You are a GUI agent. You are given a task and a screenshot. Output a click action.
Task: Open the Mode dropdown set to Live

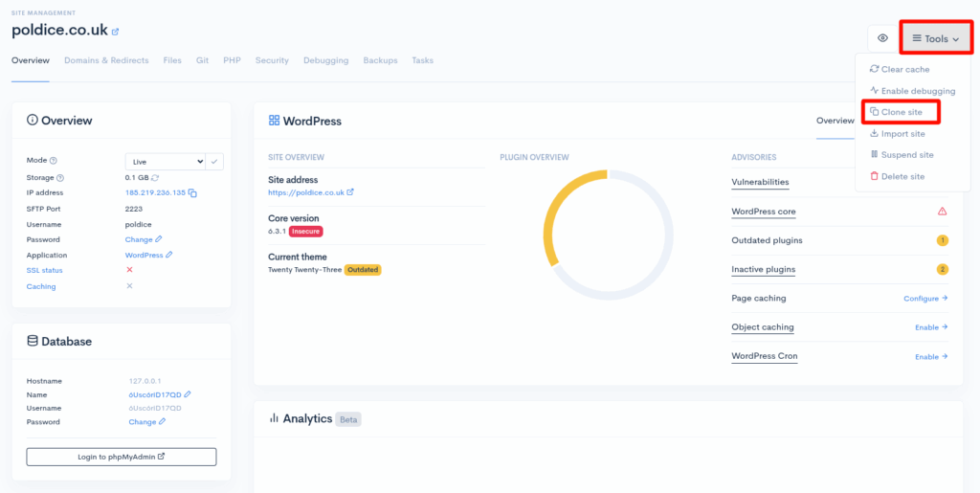click(166, 162)
